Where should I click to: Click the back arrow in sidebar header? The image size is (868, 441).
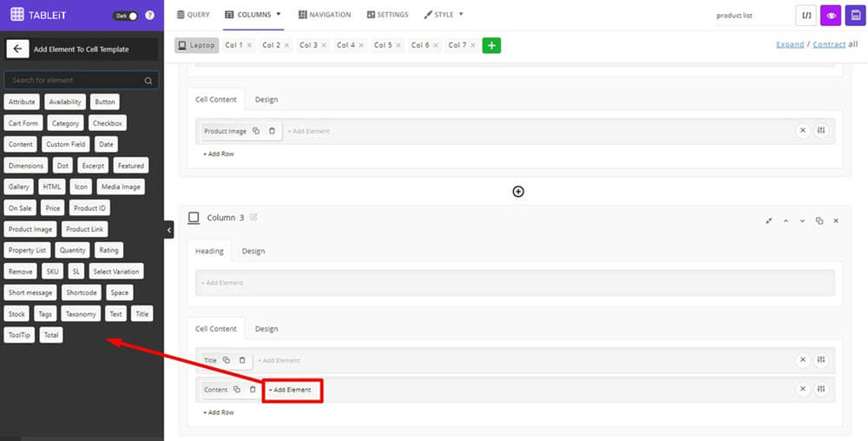17,49
